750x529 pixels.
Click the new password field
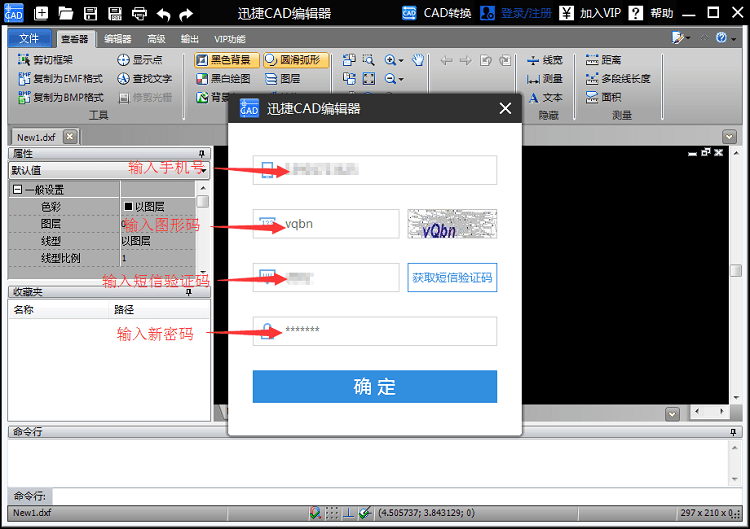tap(375, 331)
